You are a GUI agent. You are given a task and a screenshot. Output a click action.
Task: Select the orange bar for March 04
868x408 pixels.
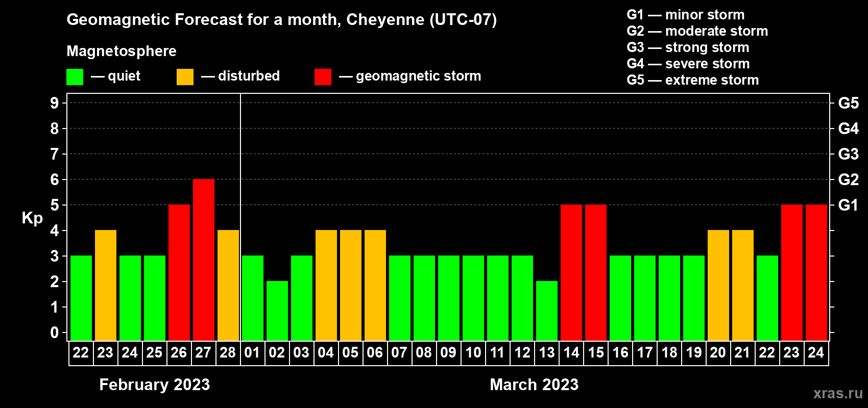[326, 286]
